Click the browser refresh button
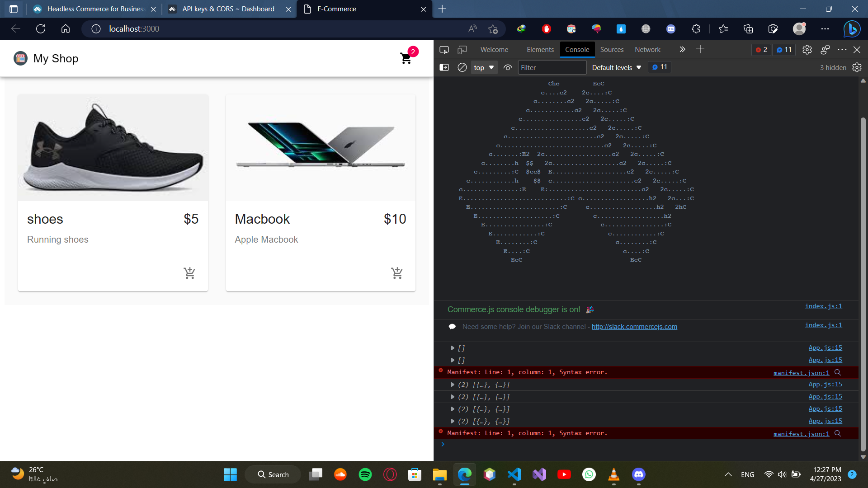Screen dimensions: 868x488 41,29
